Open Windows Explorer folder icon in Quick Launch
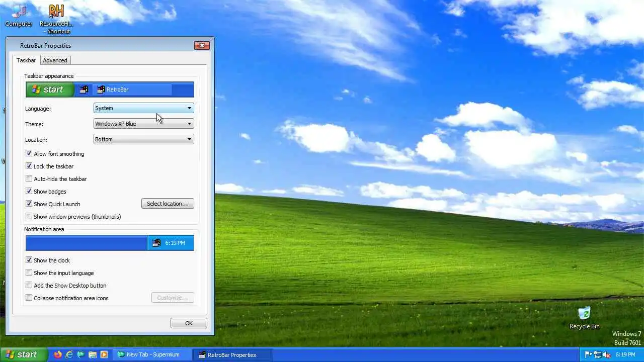The width and height of the screenshot is (644, 362). [x=93, y=354]
